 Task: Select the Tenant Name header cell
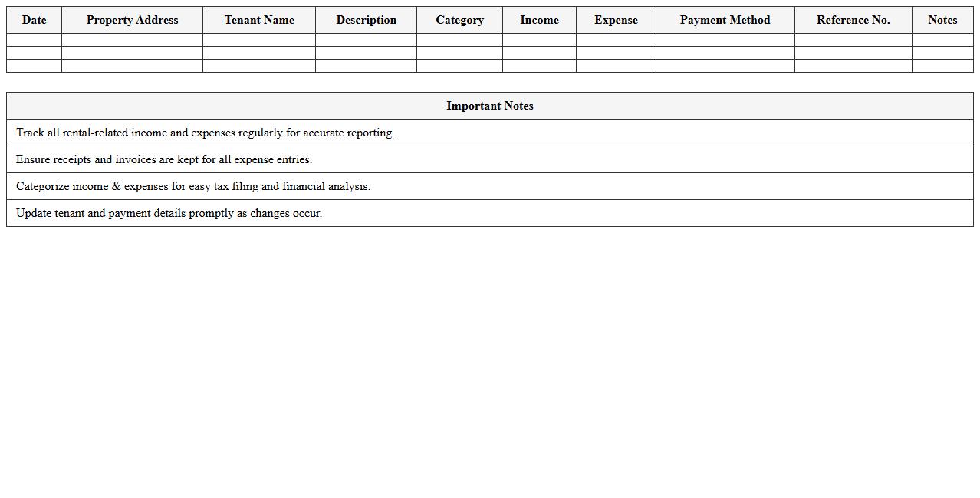[258, 20]
